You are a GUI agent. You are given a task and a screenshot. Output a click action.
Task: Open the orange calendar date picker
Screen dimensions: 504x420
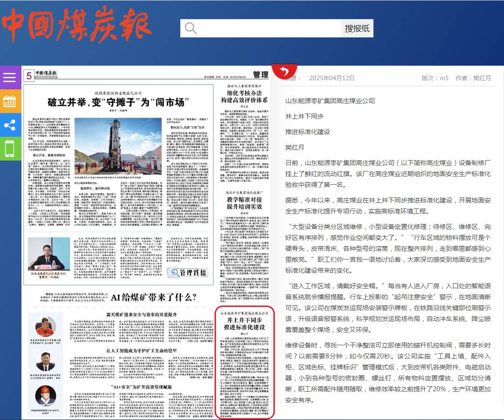[10, 101]
